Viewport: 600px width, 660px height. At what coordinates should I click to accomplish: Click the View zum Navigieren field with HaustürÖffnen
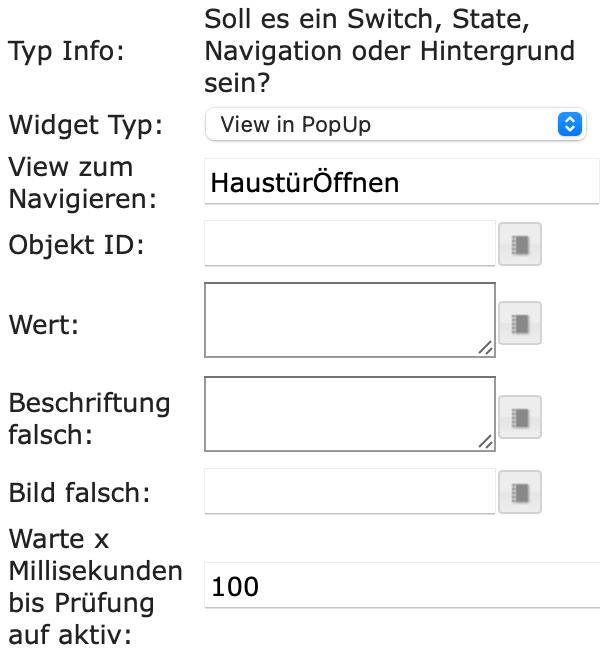400,182
